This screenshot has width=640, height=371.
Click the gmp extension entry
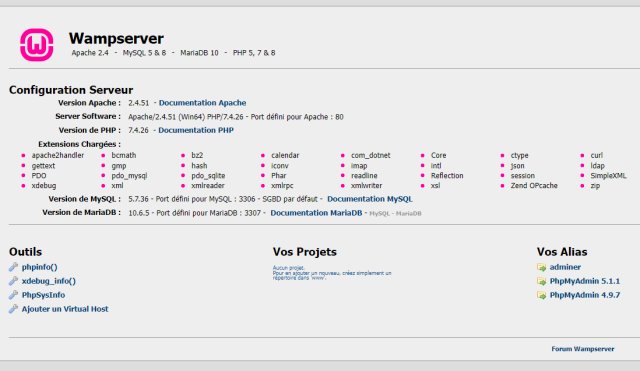(x=119, y=166)
